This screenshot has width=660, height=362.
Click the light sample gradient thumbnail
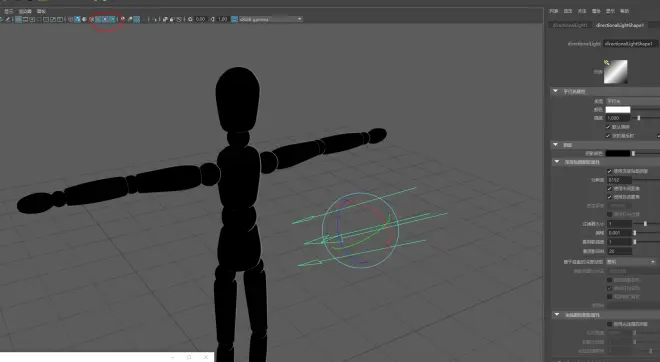point(615,72)
